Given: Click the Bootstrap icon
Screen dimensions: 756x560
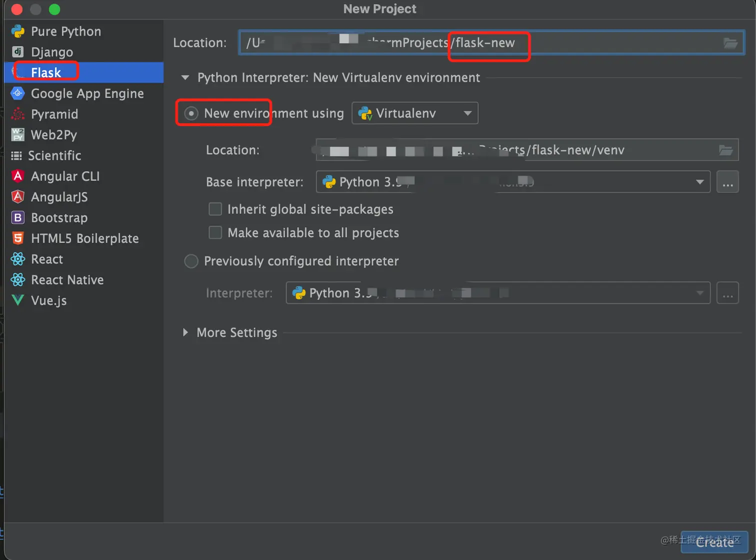Looking at the screenshot, I should point(18,218).
